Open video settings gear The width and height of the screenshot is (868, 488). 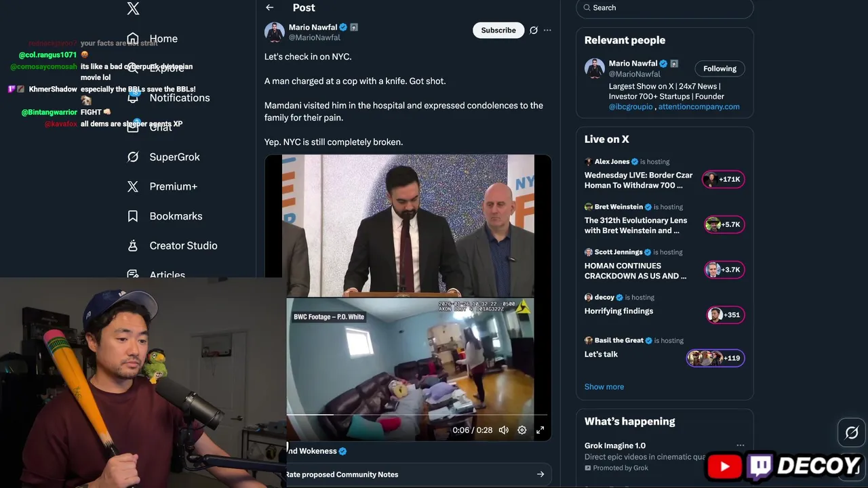[x=522, y=430]
